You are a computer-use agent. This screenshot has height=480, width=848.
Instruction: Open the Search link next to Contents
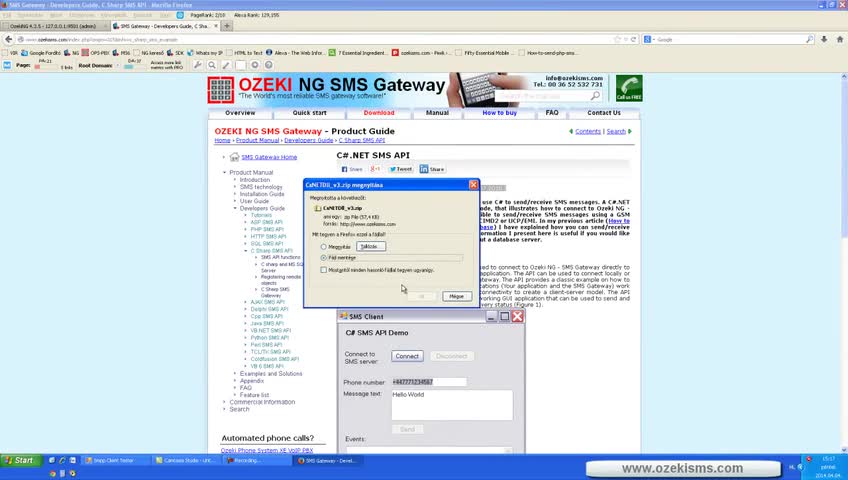[x=616, y=131]
